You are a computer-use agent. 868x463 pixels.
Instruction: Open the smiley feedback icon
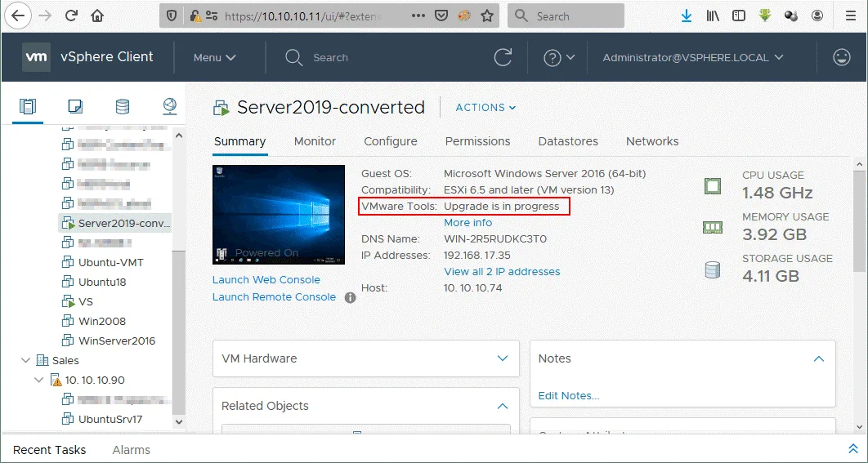[x=841, y=57]
